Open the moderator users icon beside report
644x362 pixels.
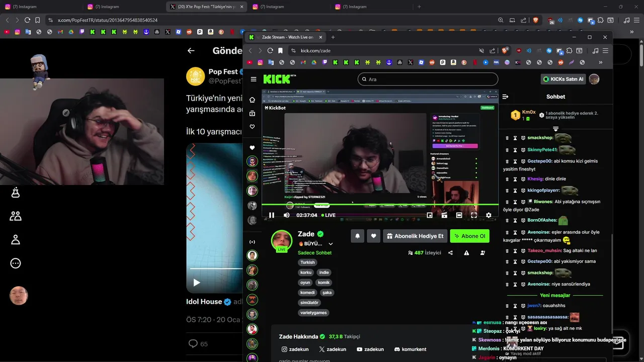tap(482, 253)
